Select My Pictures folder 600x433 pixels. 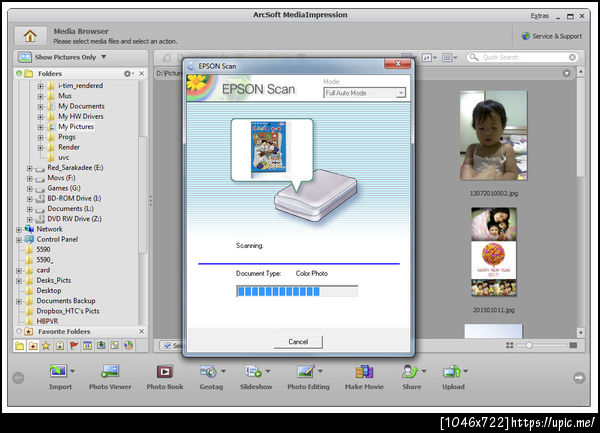(76, 127)
